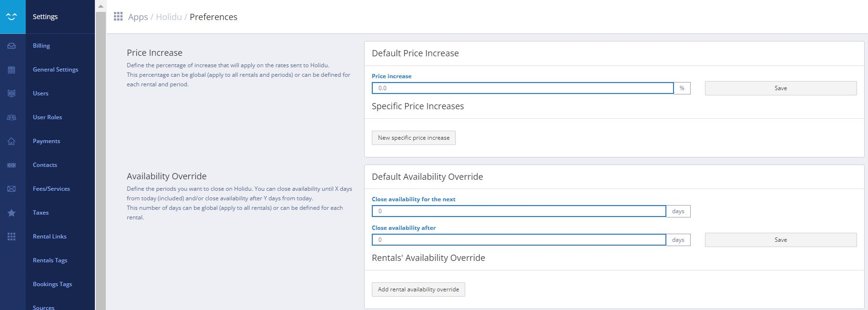Click the envelope mail icon in sidebar
868x310 pixels.
pos(12,189)
